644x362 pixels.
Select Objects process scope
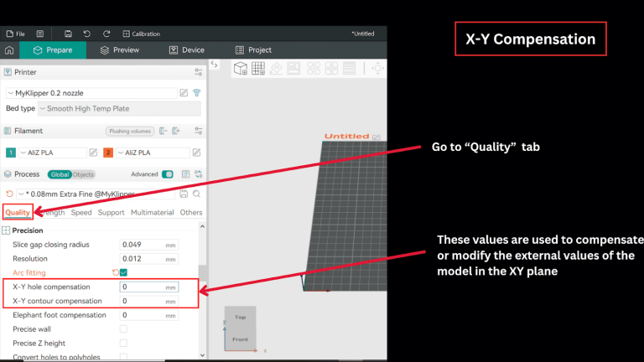(x=83, y=174)
